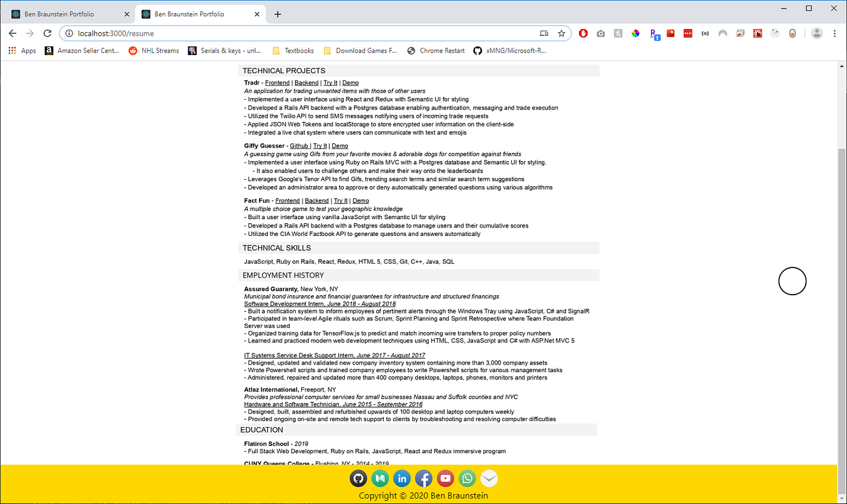The image size is (847, 504).
Task: Click the ColorZilla color wheel extension
Action: click(635, 33)
